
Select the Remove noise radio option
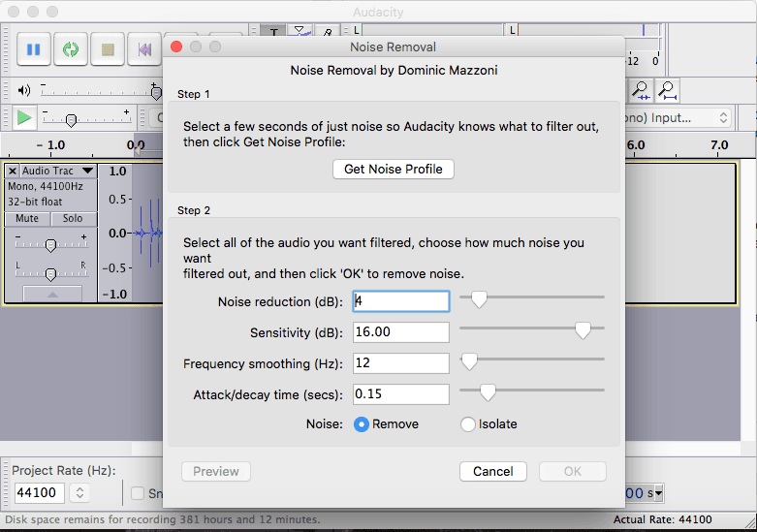coord(362,424)
